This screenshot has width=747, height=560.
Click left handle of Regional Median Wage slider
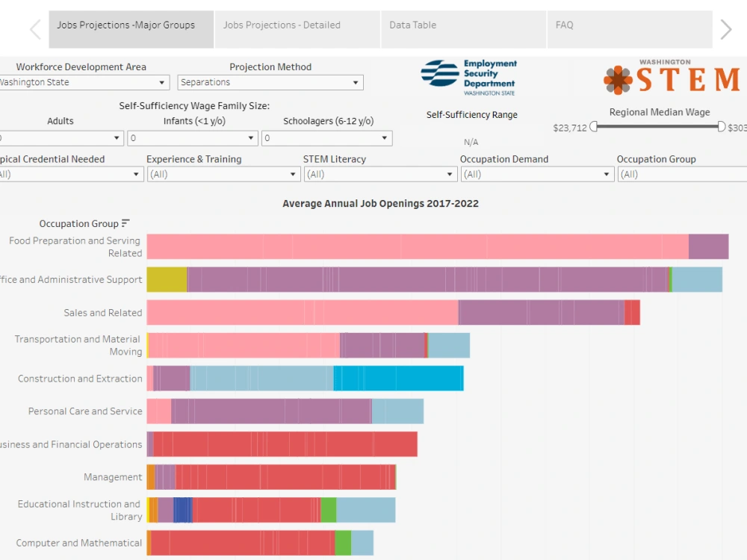click(594, 127)
